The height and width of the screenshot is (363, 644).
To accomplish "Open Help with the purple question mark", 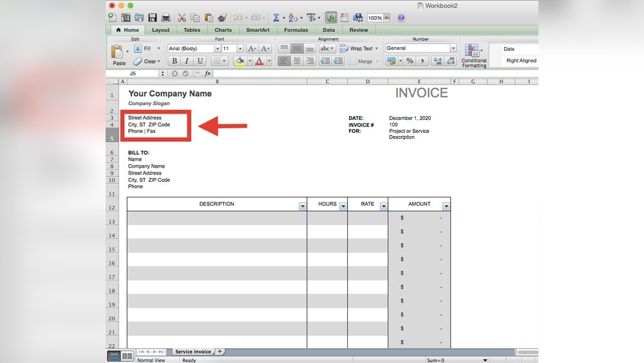I will pos(401,18).
